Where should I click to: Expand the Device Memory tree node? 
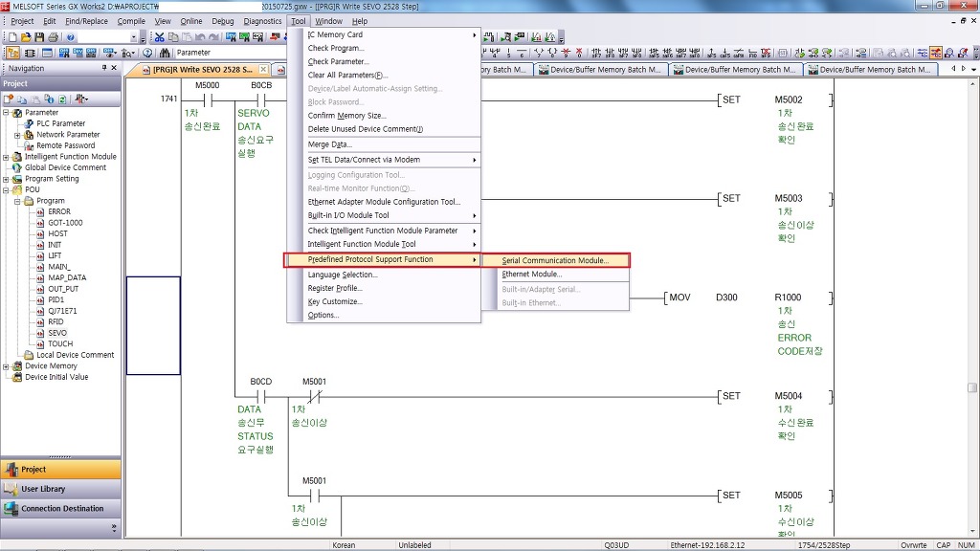(x=7, y=366)
